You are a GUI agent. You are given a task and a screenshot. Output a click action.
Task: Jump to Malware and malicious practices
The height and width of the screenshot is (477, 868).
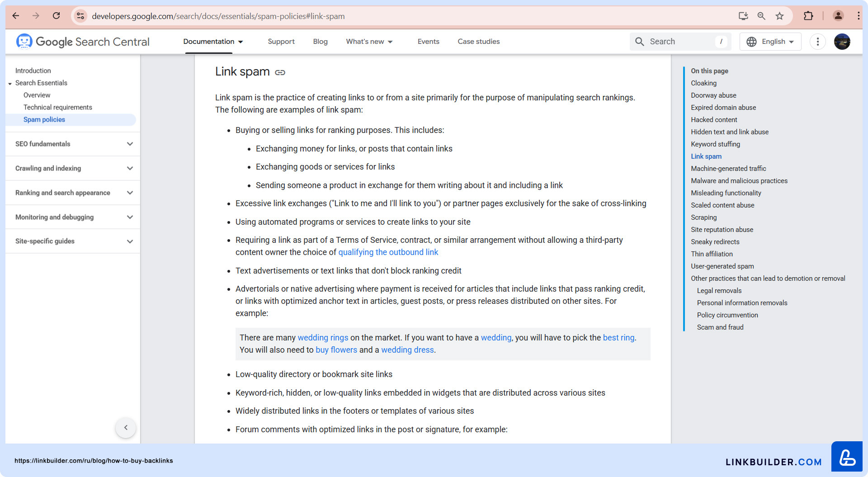pos(739,181)
